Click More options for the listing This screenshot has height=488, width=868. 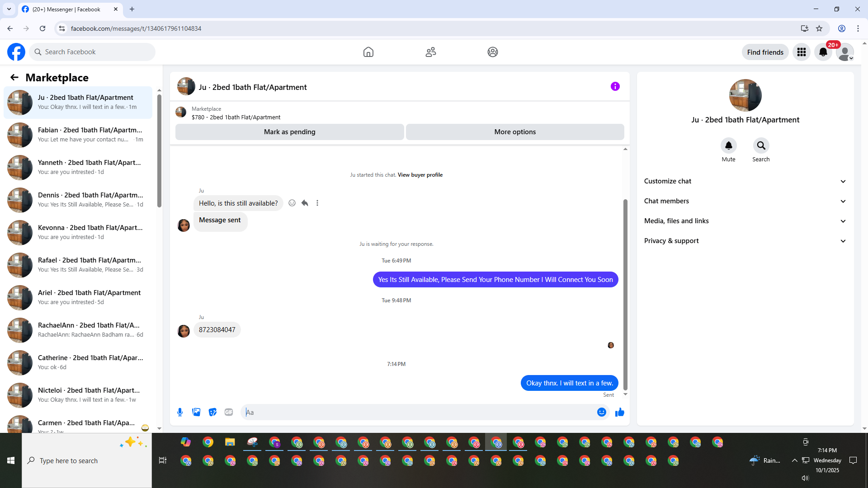click(515, 132)
